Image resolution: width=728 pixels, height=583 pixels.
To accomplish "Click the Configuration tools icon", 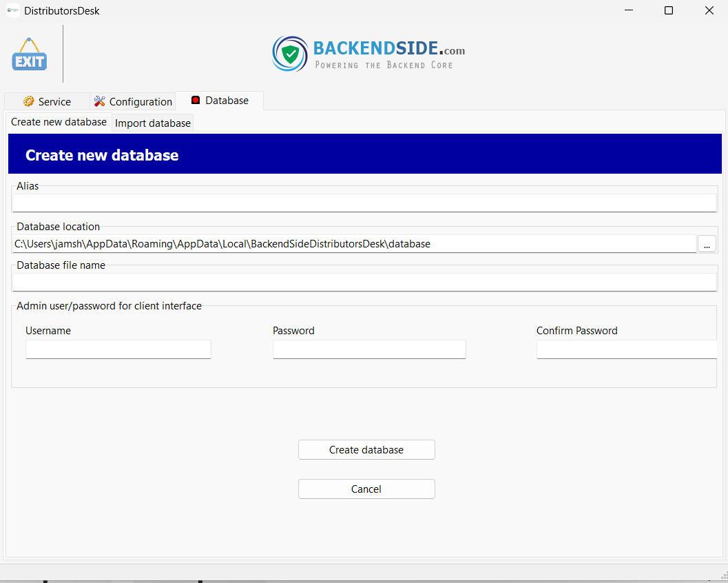I will point(100,101).
